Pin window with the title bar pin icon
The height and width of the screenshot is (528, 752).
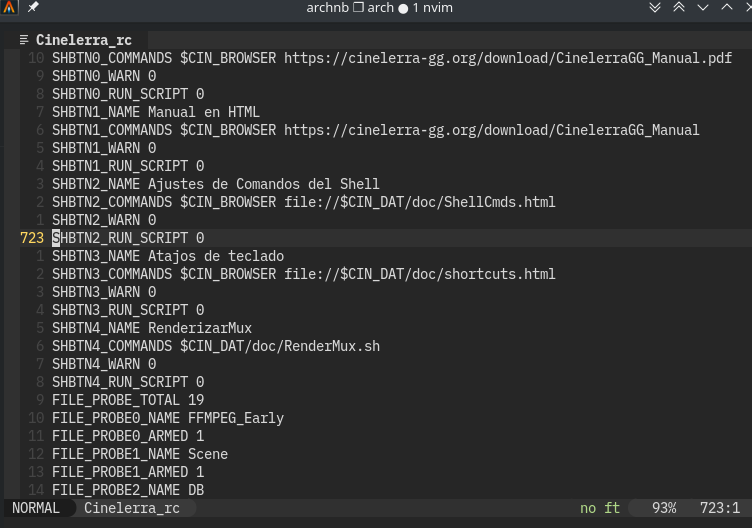[x=33, y=8]
